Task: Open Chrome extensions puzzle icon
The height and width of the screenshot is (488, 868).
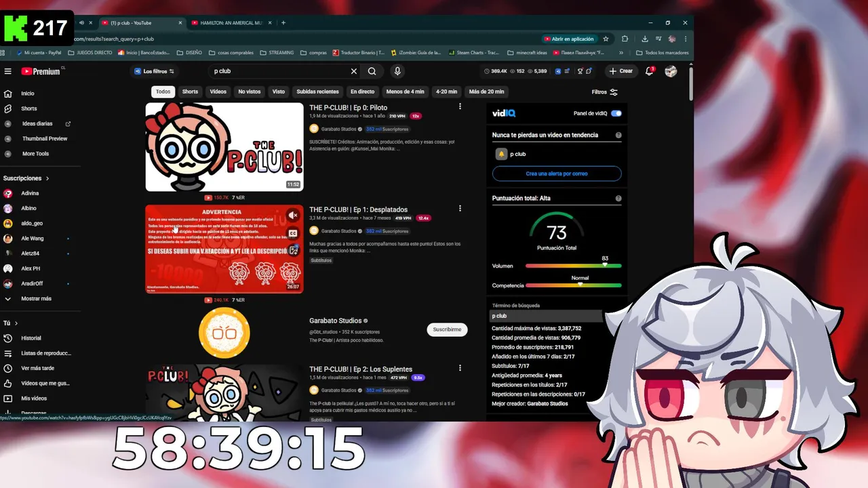Action: click(x=625, y=39)
